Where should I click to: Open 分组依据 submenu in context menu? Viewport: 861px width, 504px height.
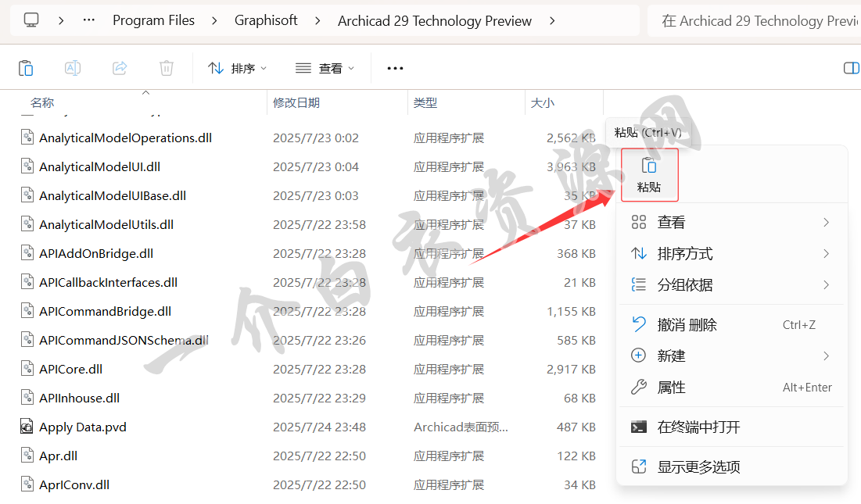(x=732, y=284)
